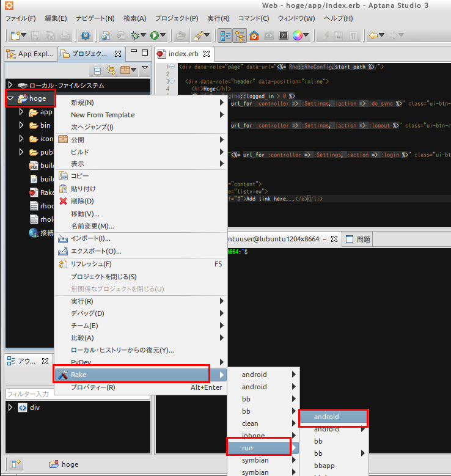Select エクスポート(O)... in context menu
The width and height of the screenshot is (451, 476).
pos(141,251)
